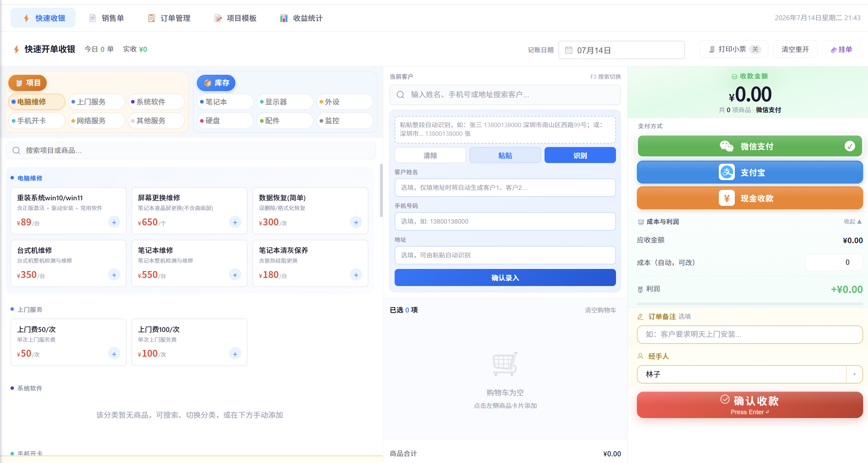
Task: Click the 识别 button
Action: pyautogui.click(x=580, y=155)
